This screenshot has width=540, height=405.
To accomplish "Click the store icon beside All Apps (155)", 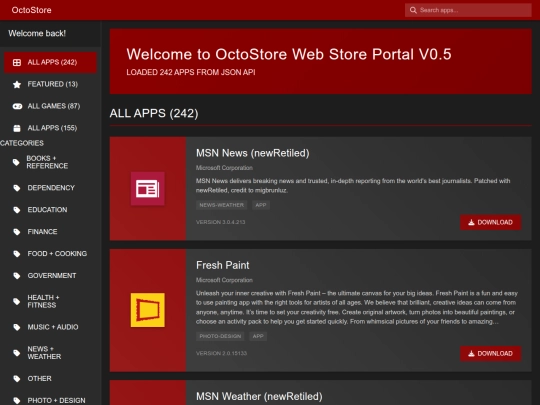I will [x=17, y=128].
